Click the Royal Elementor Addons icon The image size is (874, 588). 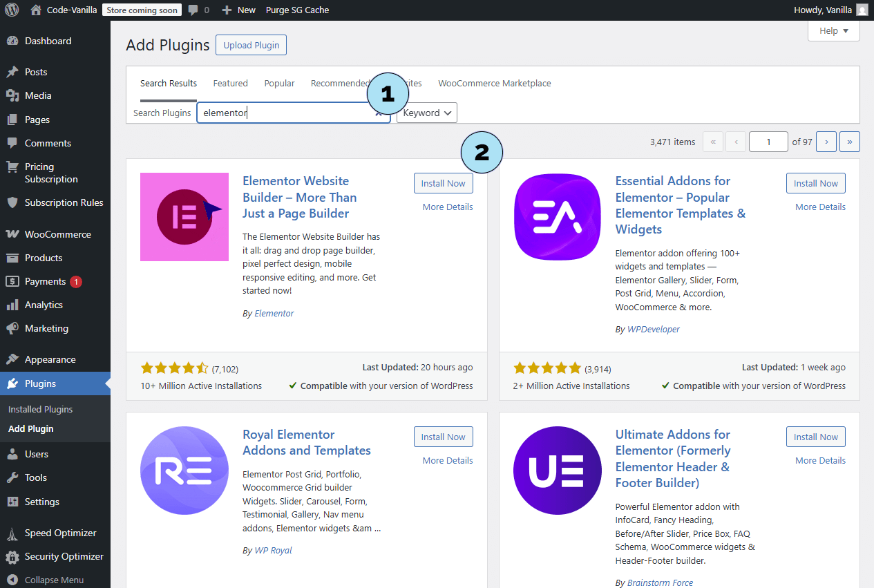[x=184, y=471]
